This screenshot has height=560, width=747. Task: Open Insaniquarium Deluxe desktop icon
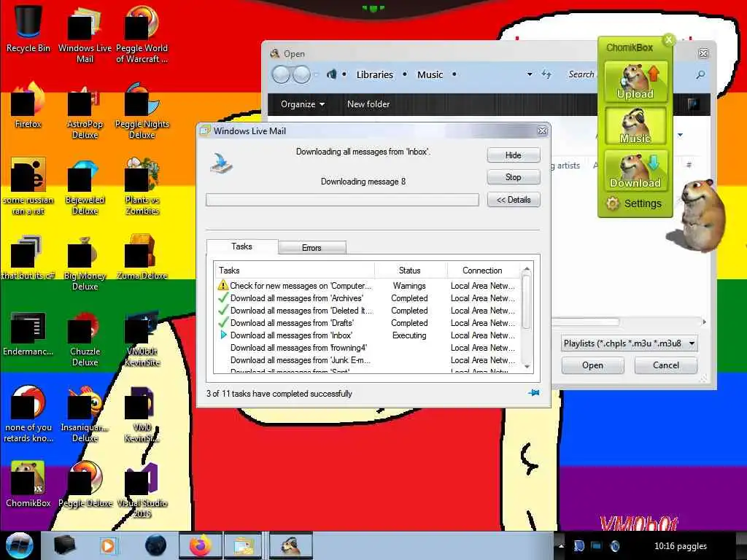85,414
